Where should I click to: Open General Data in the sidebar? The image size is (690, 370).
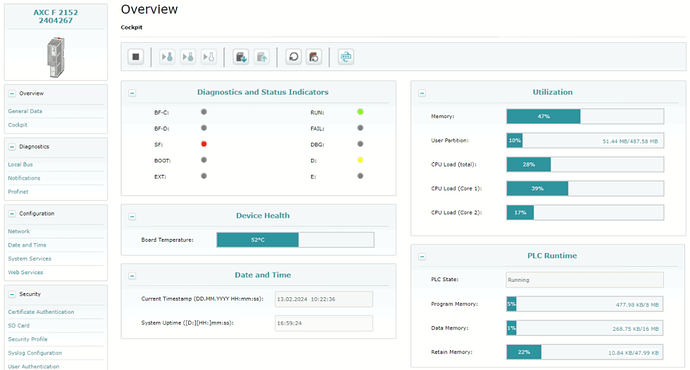coord(25,111)
